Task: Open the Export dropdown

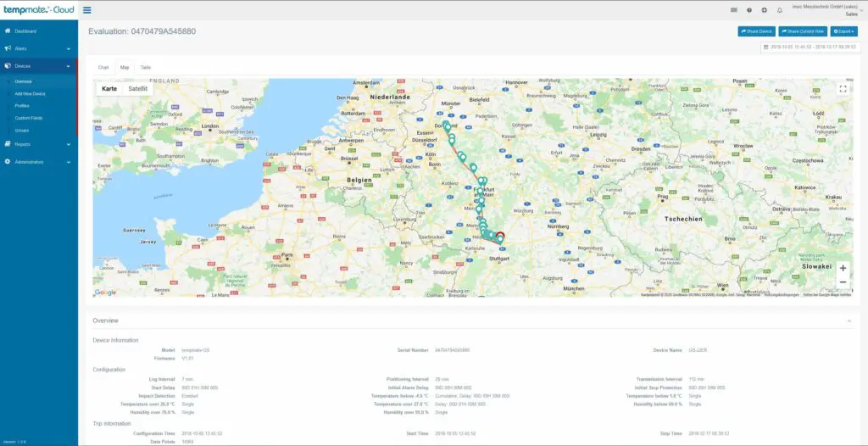Action: tap(844, 31)
